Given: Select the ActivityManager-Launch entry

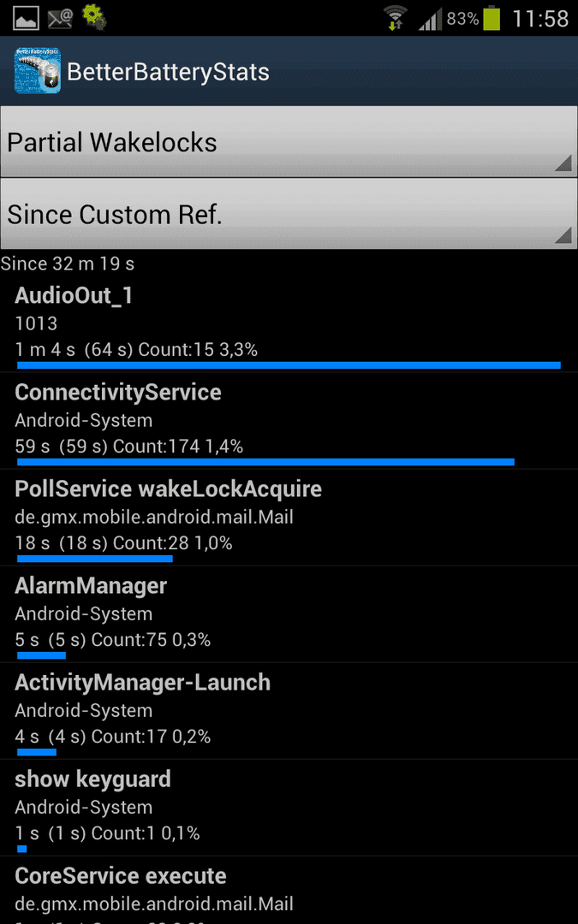Looking at the screenshot, I should click(289, 711).
